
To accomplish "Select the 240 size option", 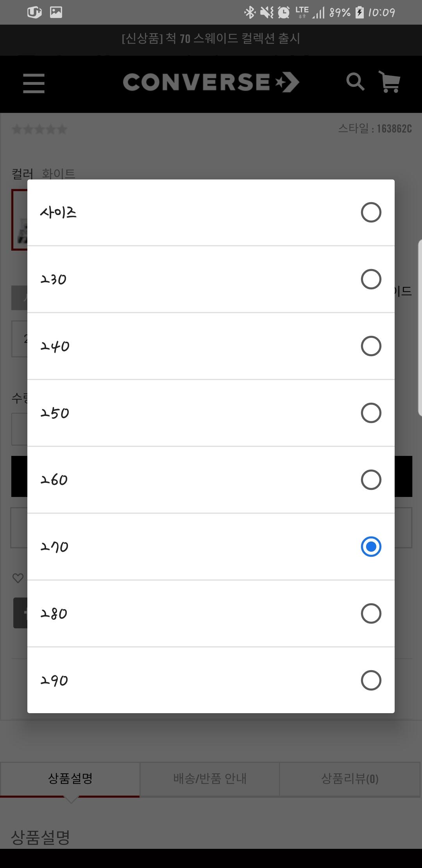I will 211,346.
